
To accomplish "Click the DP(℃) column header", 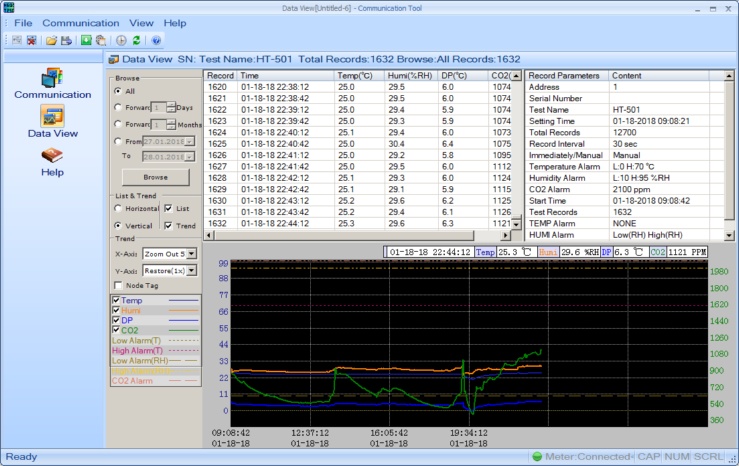I will (462, 75).
